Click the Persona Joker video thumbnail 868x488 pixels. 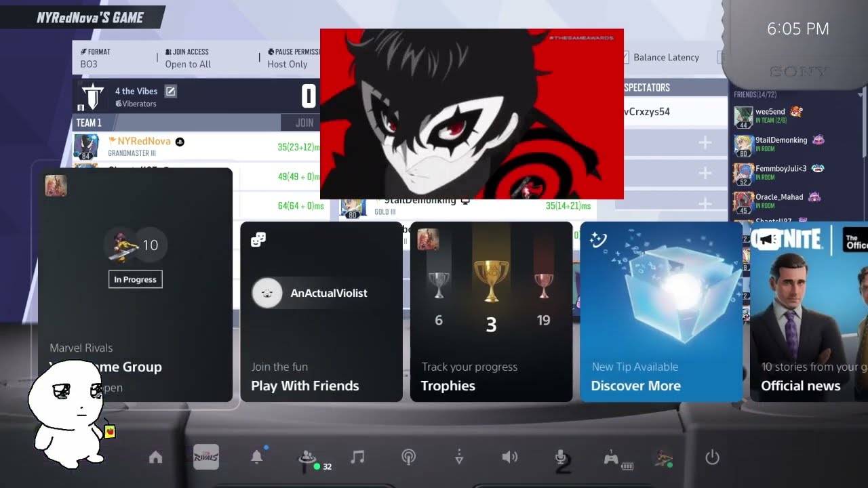pyautogui.click(x=471, y=114)
